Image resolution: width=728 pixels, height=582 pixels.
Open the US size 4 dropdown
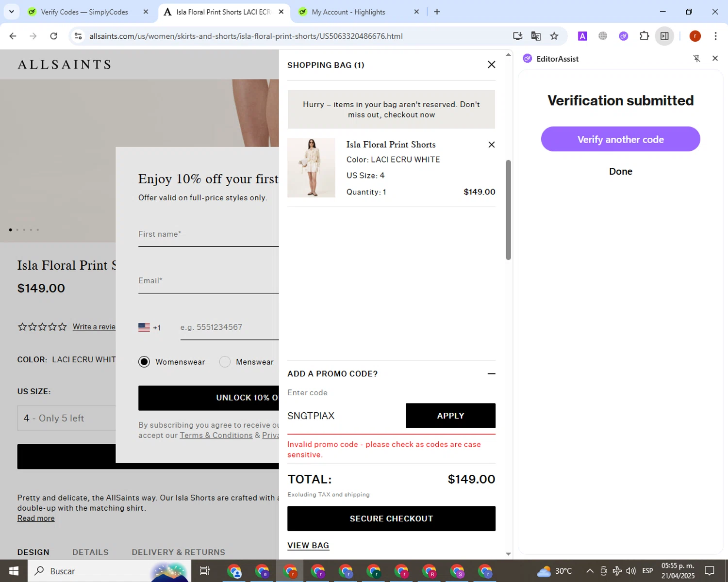tap(66, 418)
